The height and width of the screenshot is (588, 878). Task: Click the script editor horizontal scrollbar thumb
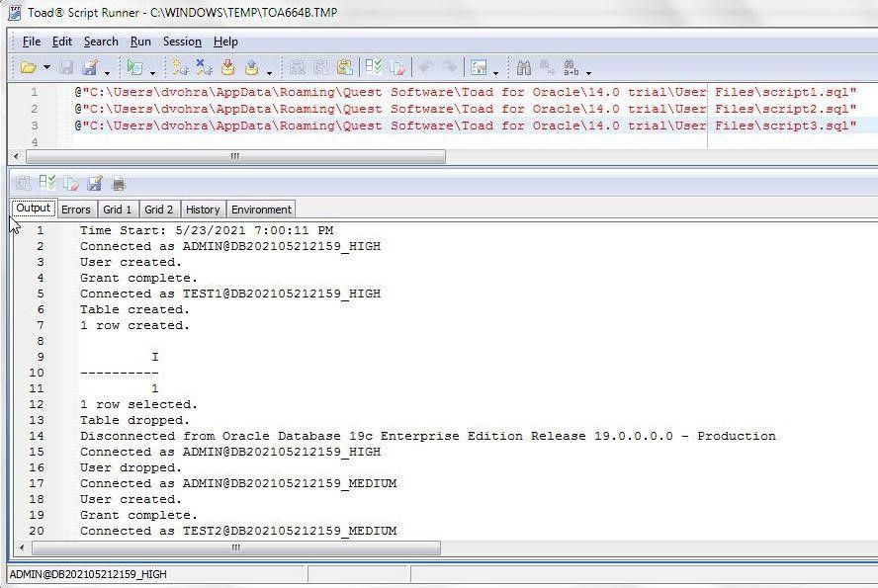tap(235, 157)
